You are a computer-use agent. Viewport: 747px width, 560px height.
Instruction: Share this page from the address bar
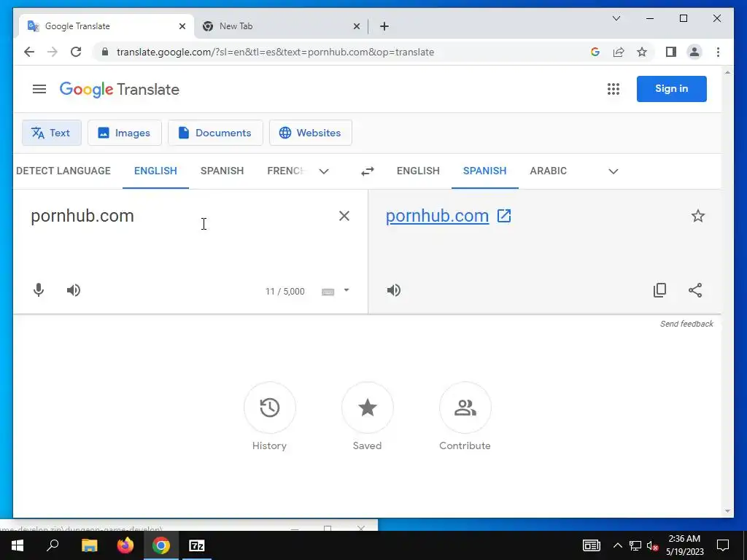click(619, 52)
